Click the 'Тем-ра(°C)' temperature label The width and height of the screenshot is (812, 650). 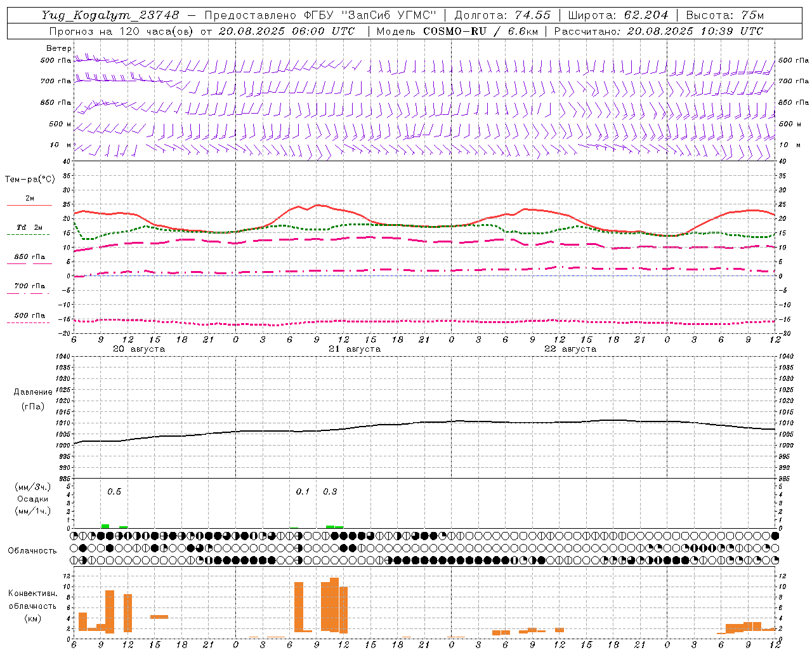30,180
